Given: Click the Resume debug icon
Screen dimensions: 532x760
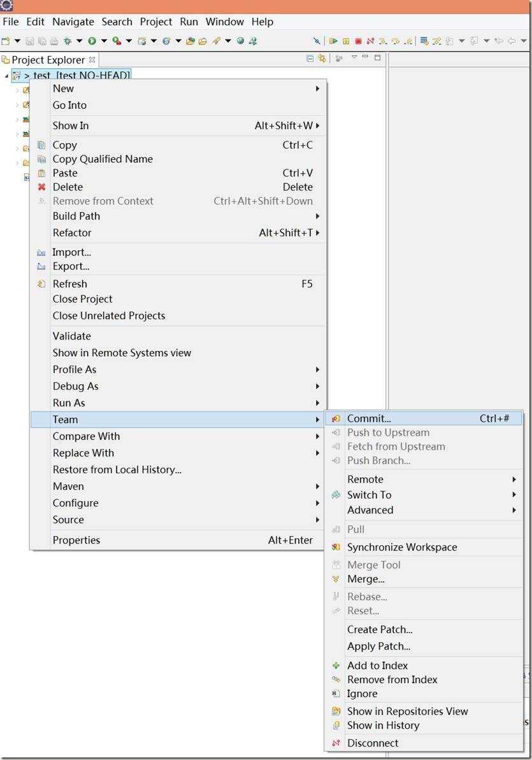Looking at the screenshot, I should (333, 41).
